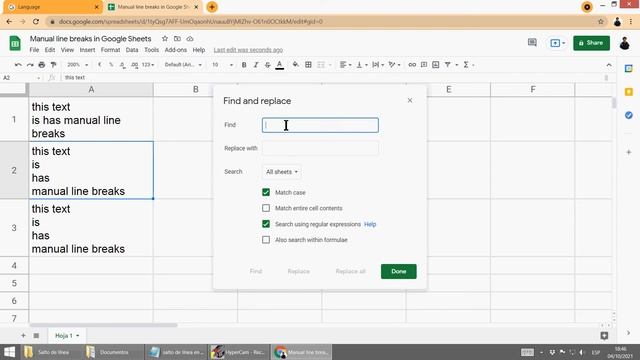This screenshot has width=640, height=360.
Task: Open the All sheets search dropdown
Action: (x=282, y=172)
